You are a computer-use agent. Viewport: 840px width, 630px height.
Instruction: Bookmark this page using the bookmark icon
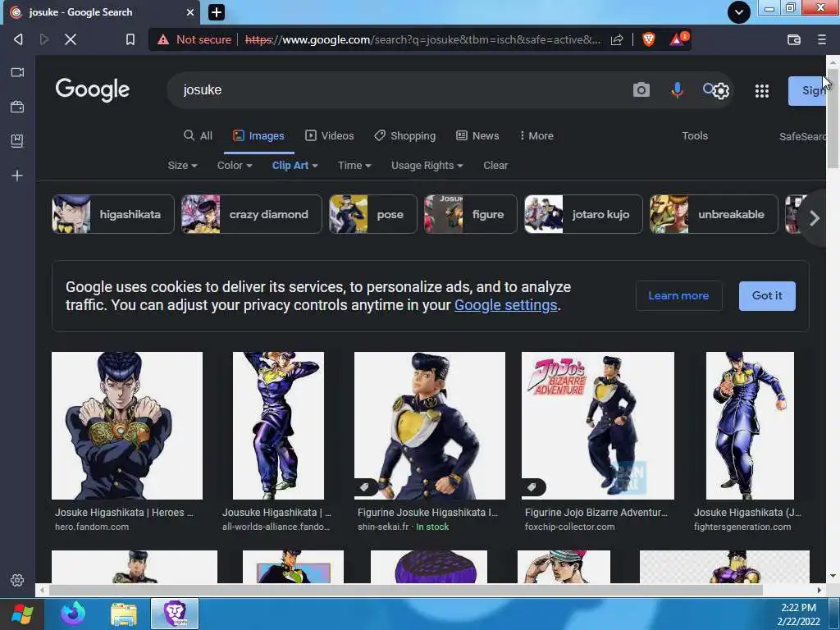click(x=130, y=39)
